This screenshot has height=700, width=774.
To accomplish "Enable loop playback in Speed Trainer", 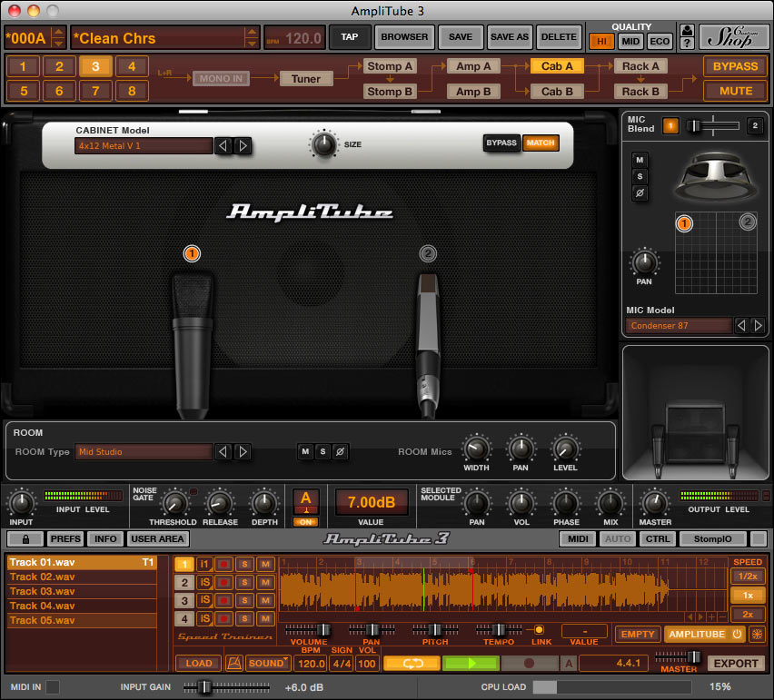I will (x=411, y=663).
